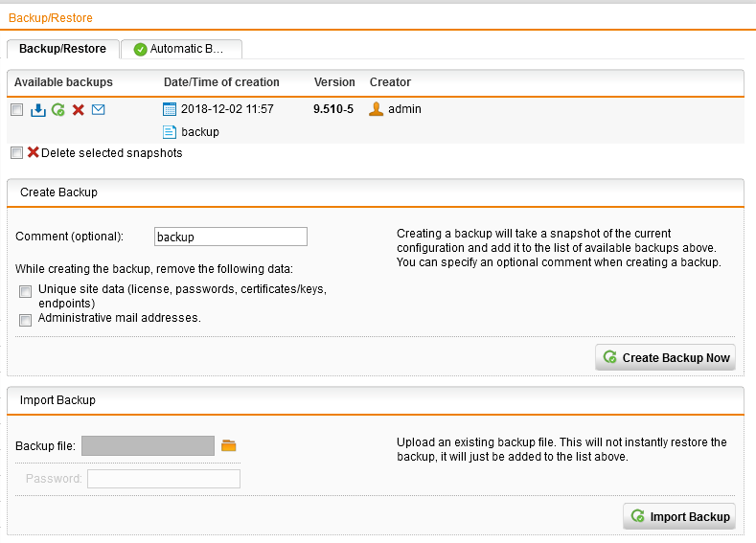Download the 2018-12-02 backup file
The width and height of the screenshot is (756, 543).
pos(38,110)
